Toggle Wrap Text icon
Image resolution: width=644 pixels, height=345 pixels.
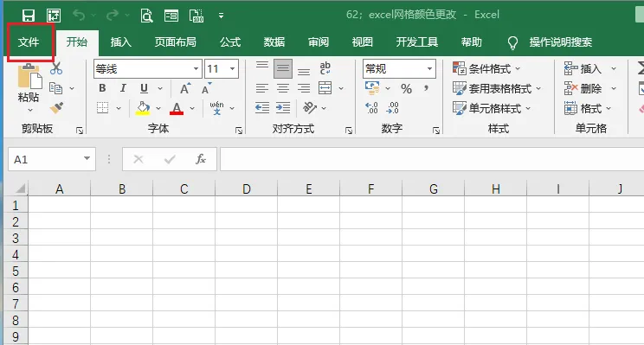coord(325,68)
